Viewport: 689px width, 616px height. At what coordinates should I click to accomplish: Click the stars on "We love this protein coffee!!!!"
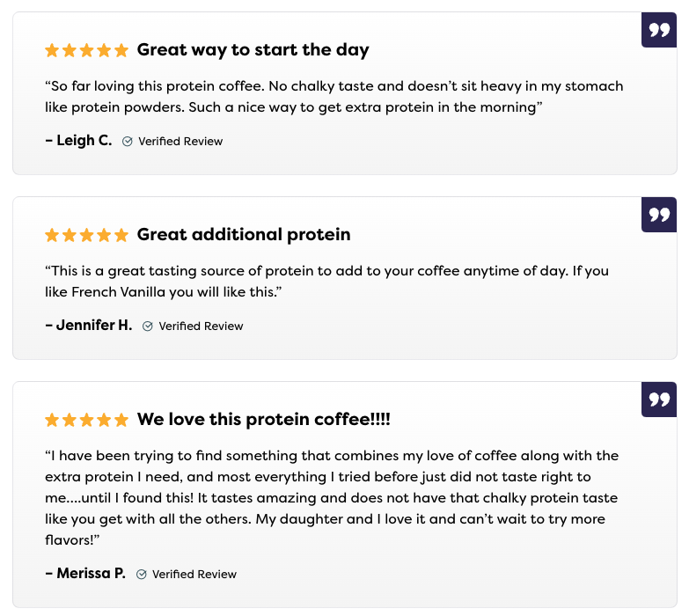(86, 420)
